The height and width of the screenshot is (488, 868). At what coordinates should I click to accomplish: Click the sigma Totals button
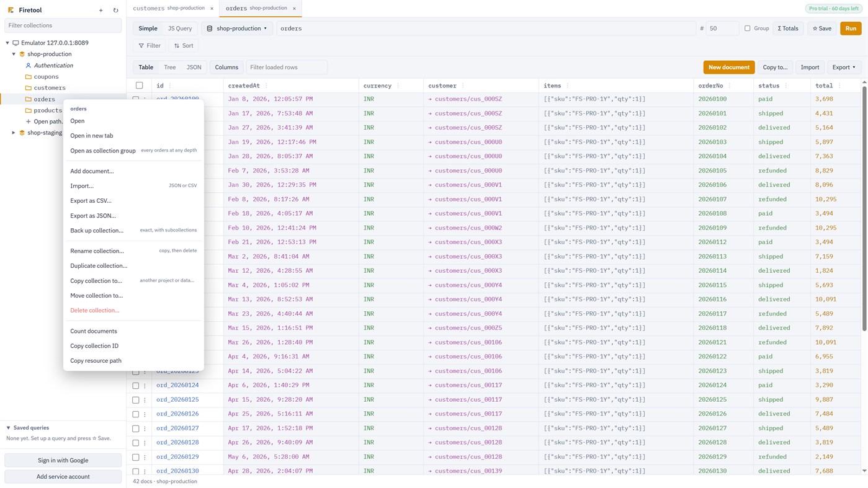(x=789, y=29)
